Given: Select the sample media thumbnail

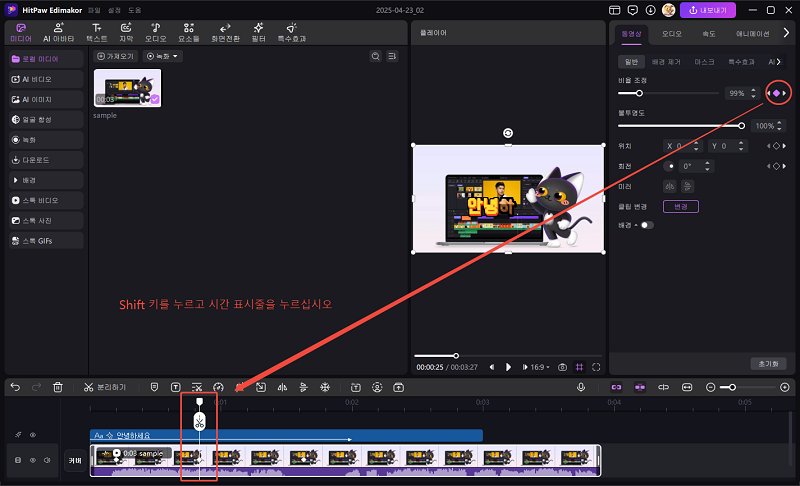Looking at the screenshot, I should click(x=128, y=88).
